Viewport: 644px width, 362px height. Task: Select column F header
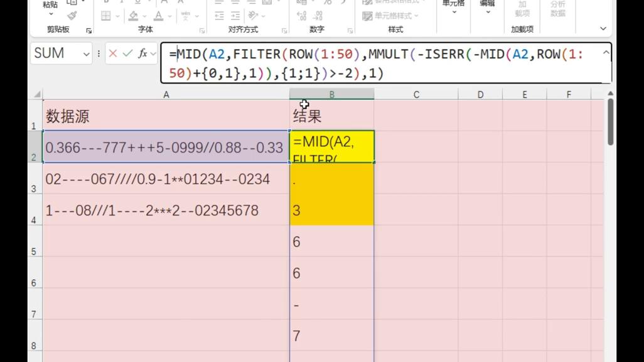569,95
